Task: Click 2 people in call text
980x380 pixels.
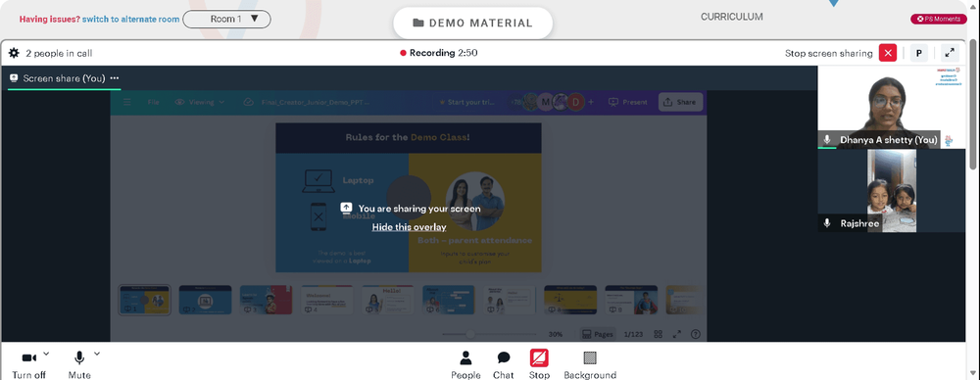Action: click(x=59, y=54)
